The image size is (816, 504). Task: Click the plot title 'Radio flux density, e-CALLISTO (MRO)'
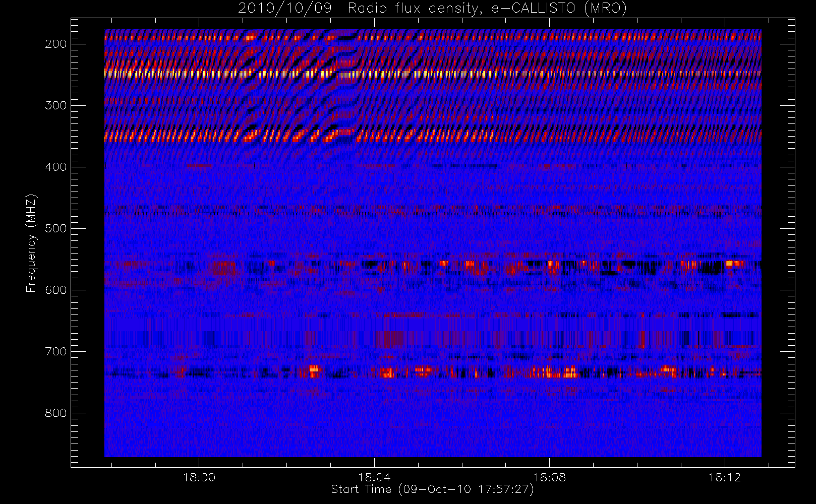click(x=487, y=9)
